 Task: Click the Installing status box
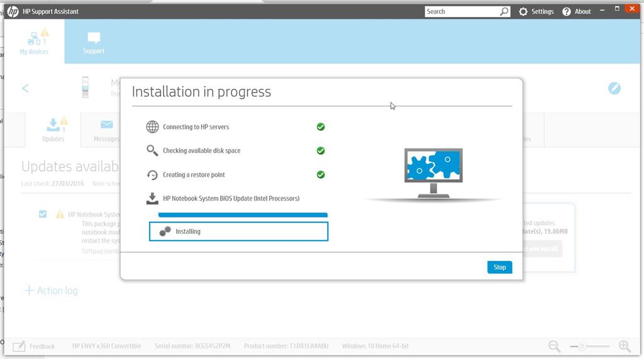click(238, 231)
